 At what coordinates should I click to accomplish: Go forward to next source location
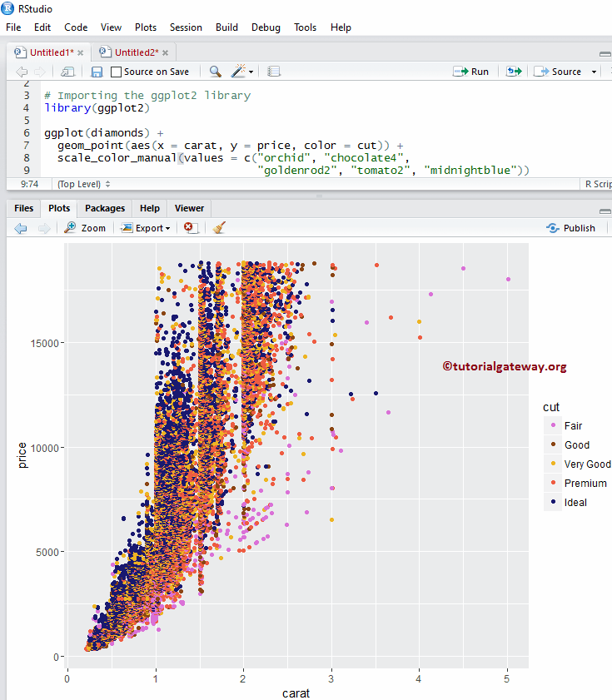pyautogui.click(x=40, y=72)
